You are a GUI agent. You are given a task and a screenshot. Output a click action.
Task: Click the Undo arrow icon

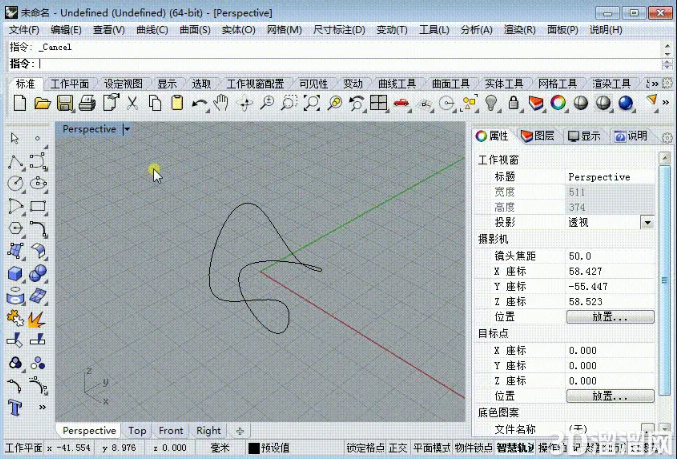click(199, 104)
